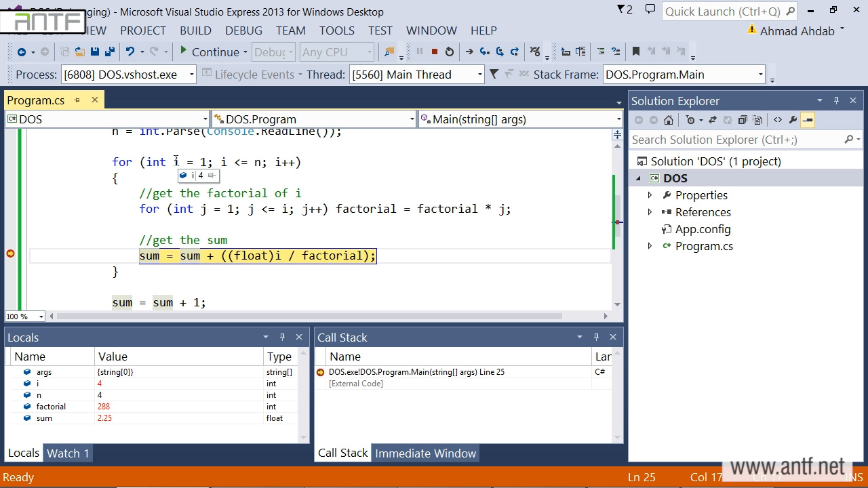This screenshot has height=488, width=868.
Task: Switch to the Immediate Window tab
Action: (x=425, y=453)
